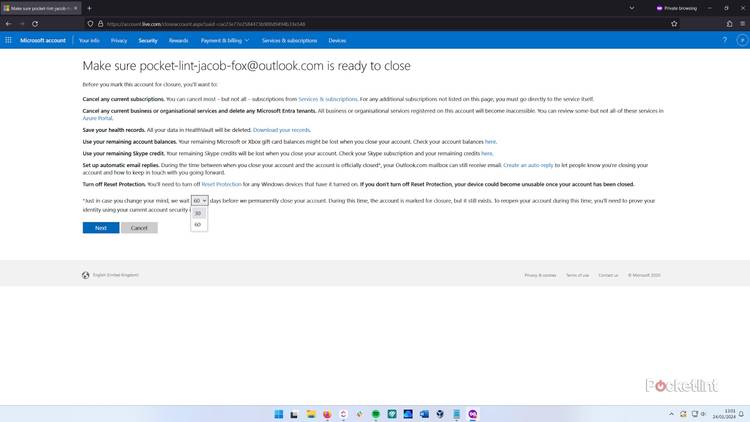
Task: Switch to the Security tab
Action: click(148, 41)
